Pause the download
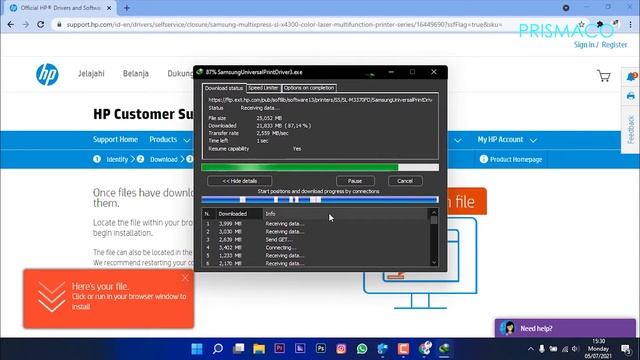This screenshot has height=360, width=640. pos(355,181)
